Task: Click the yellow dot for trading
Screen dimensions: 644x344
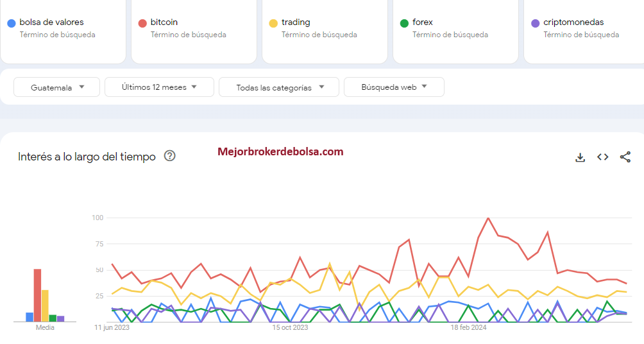Action: click(273, 24)
